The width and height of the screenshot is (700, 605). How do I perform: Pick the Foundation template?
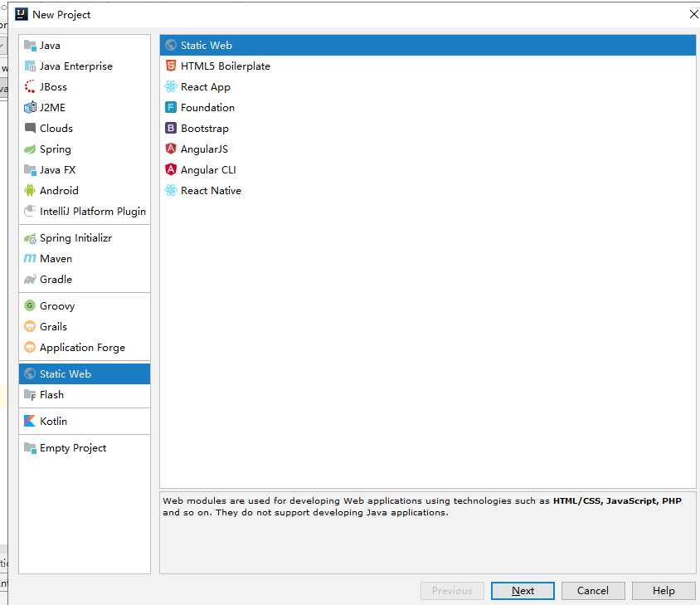point(428,107)
